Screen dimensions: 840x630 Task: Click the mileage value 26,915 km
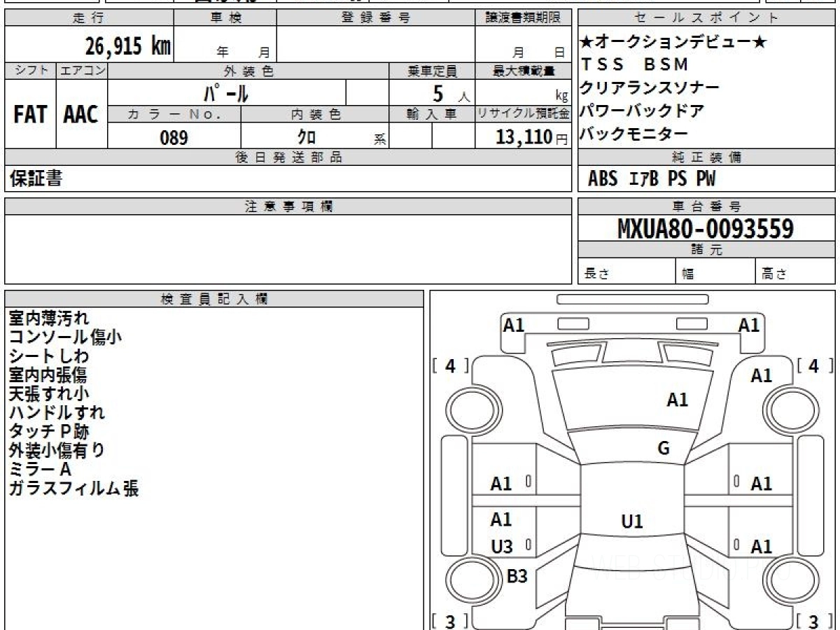pos(128,46)
